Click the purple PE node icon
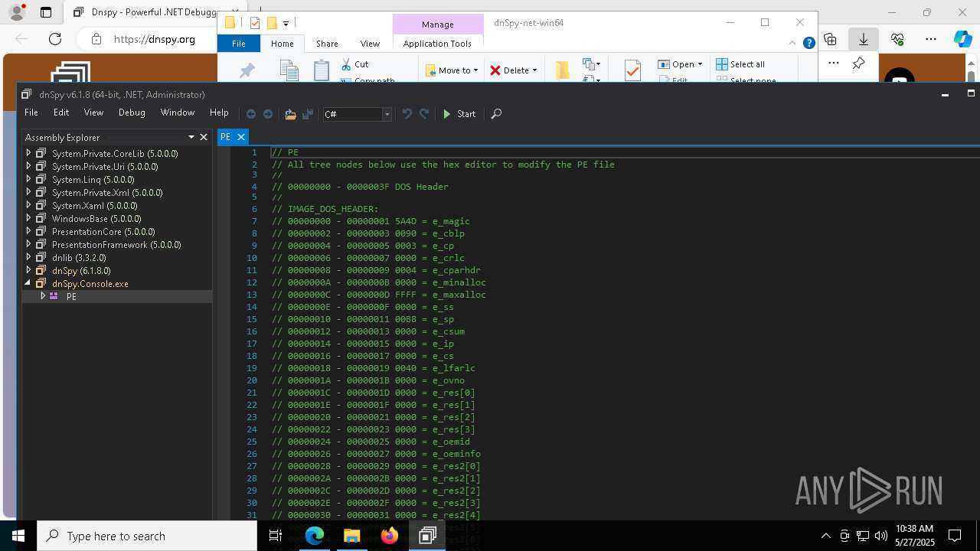The width and height of the screenshot is (980, 551). [x=54, y=296]
